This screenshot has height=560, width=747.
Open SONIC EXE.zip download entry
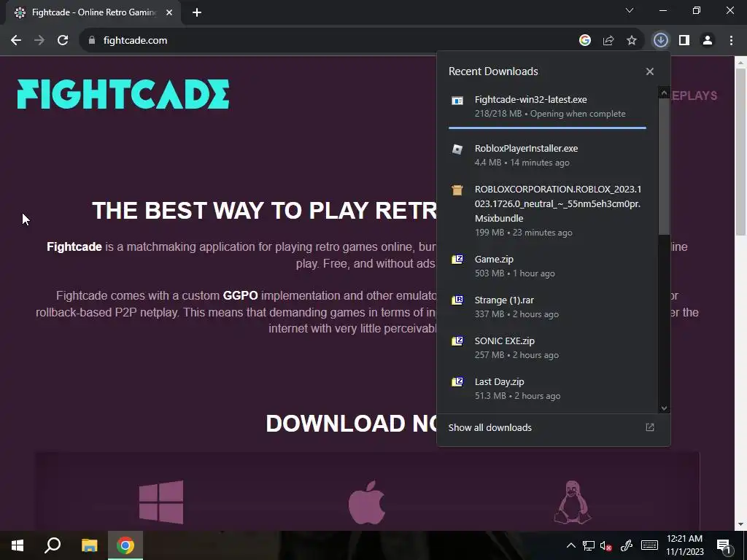[547, 348]
